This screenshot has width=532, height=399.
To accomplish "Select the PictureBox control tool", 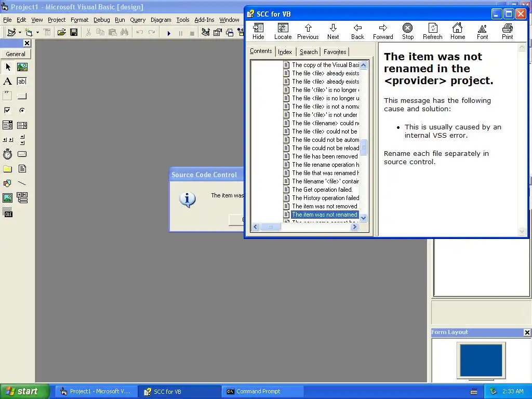I will tap(22, 67).
